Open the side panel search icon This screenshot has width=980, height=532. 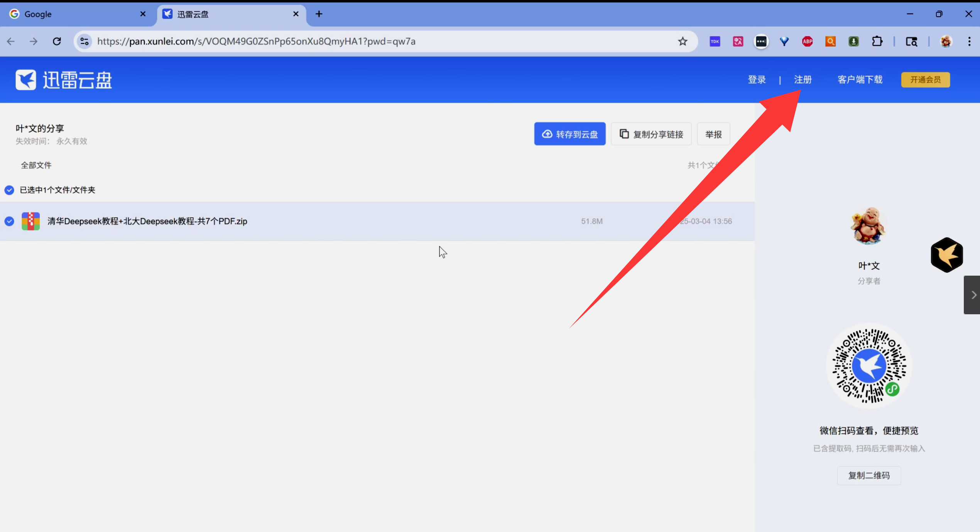911,41
